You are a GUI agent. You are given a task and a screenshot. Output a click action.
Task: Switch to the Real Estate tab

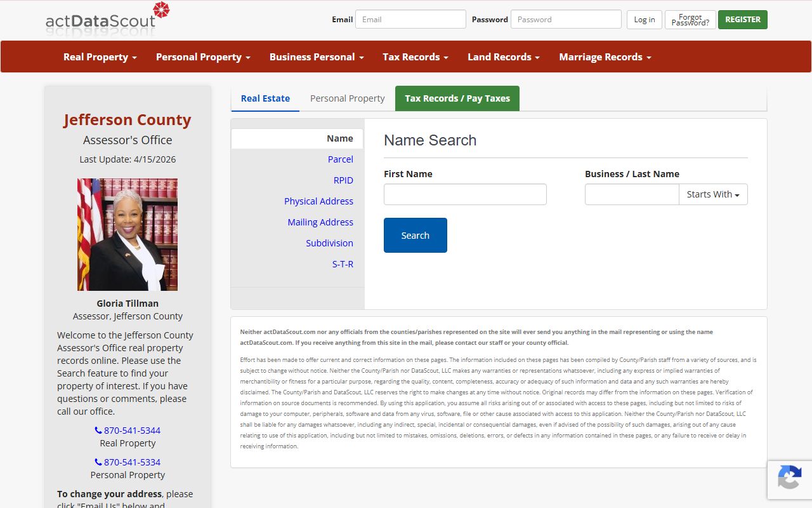coord(265,98)
